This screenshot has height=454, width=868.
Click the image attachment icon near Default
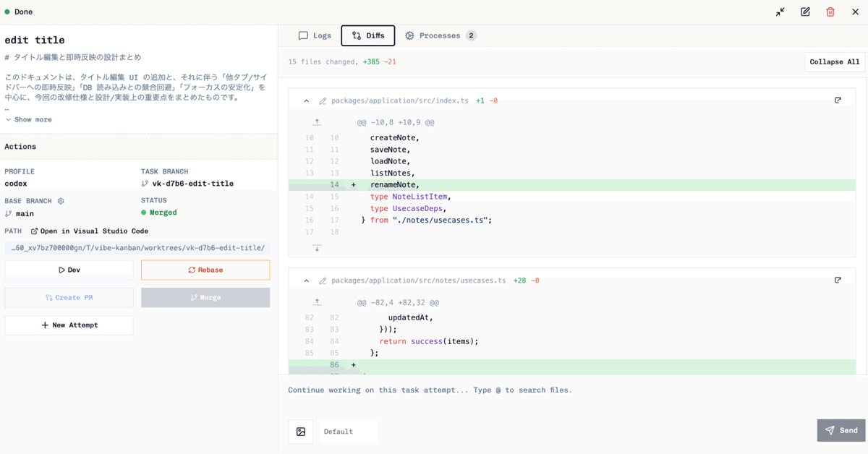[x=300, y=431]
